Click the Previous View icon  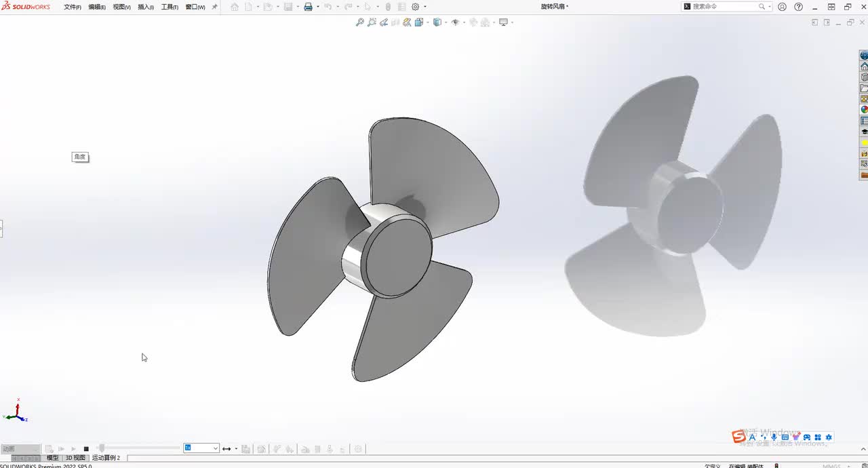pyautogui.click(x=383, y=22)
